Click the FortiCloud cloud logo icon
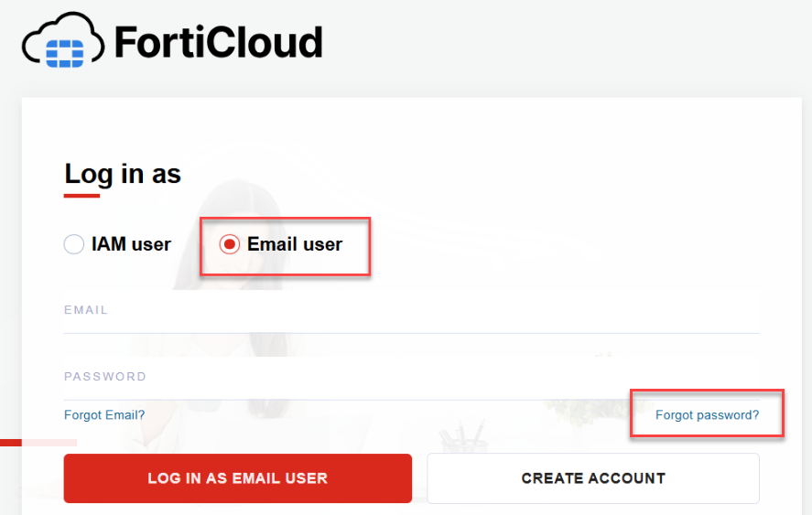Screen dimensions: 812x515 [x=63, y=40]
